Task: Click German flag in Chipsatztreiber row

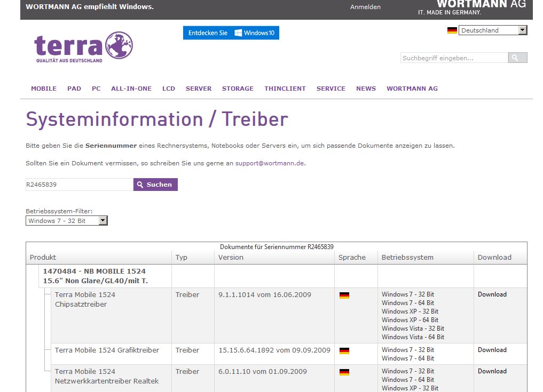Action: [344, 295]
